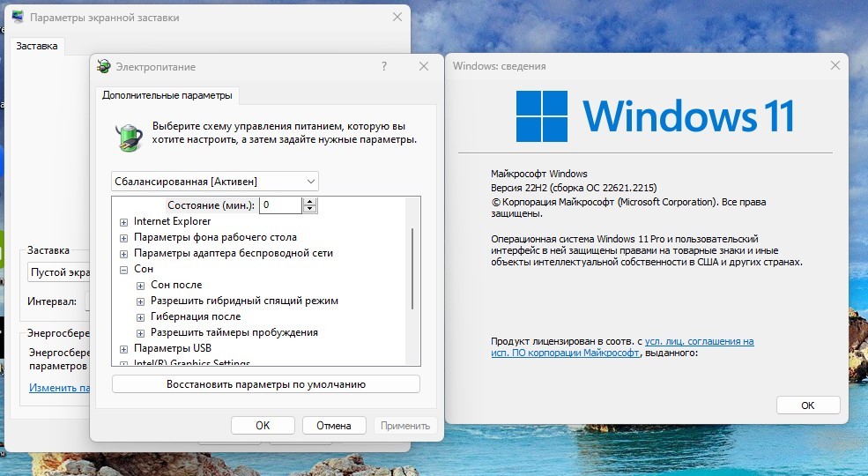
Task: Select the Параметры USB row label
Action: point(173,348)
